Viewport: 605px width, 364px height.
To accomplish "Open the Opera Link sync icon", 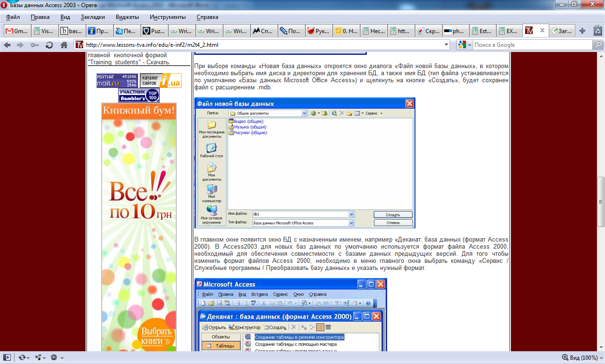I will click(x=23, y=357).
